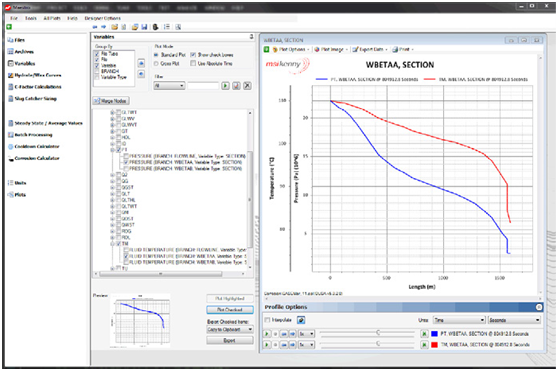
Task: Click the lower arrow button beside the Group By list
Action: [x=141, y=74]
